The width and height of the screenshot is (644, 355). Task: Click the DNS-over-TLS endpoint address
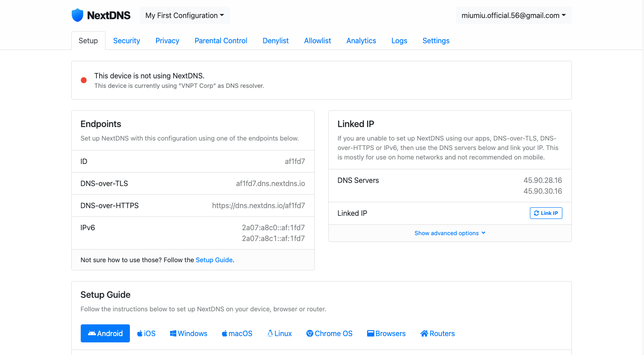point(270,183)
